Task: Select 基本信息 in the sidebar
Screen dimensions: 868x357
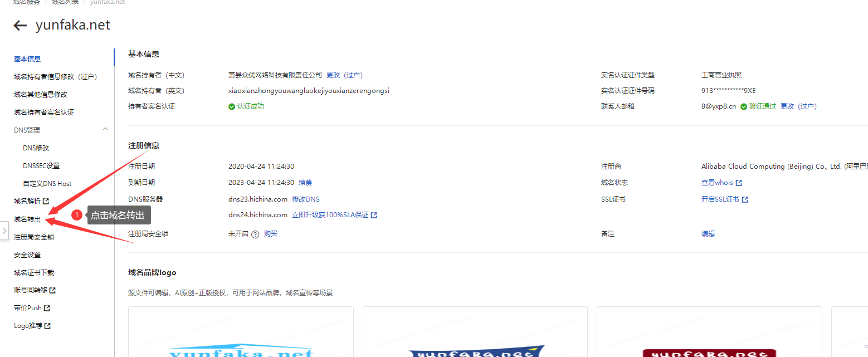Action: 27,59
